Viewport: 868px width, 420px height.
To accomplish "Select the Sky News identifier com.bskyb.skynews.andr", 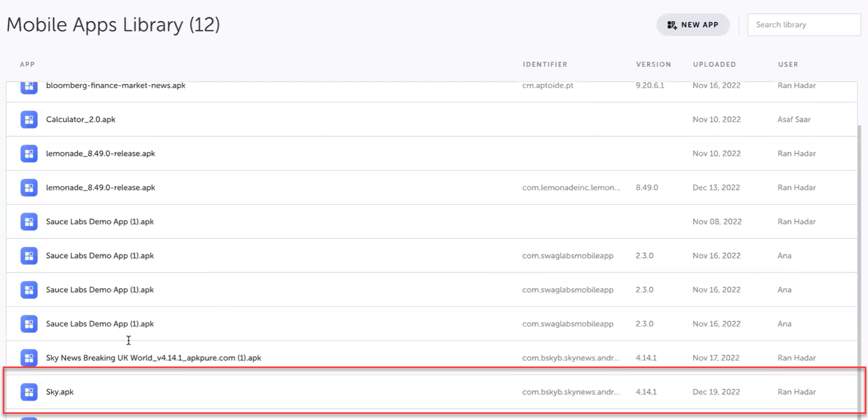I will (571, 358).
